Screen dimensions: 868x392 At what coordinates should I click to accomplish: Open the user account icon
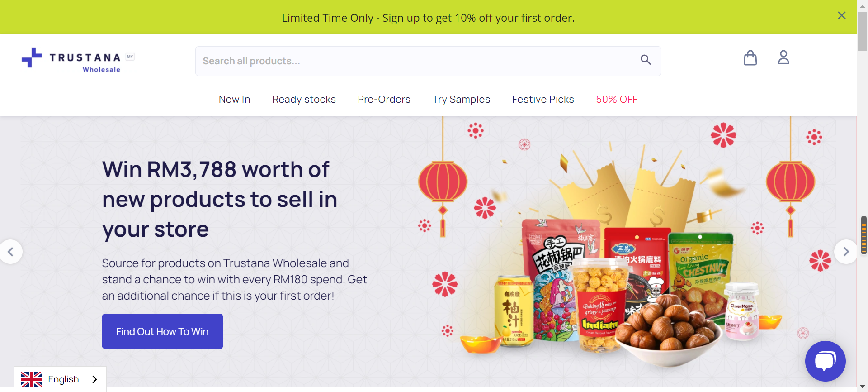coord(783,57)
